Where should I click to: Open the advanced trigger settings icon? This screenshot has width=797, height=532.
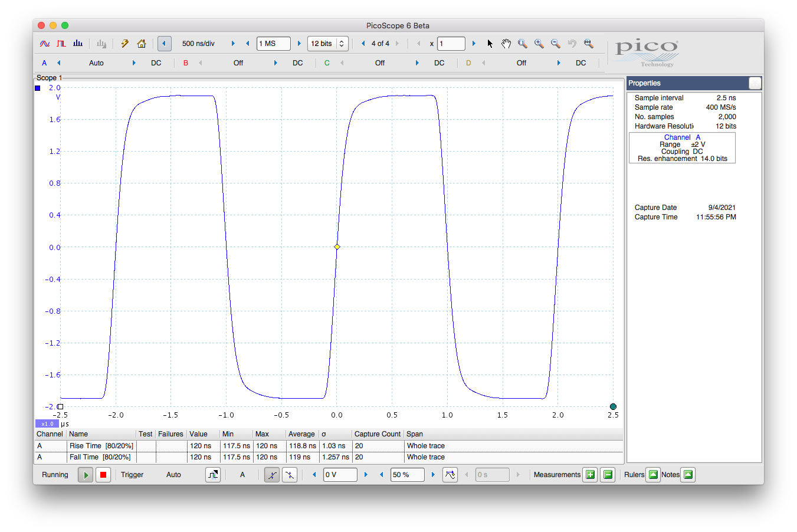click(450, 475)
